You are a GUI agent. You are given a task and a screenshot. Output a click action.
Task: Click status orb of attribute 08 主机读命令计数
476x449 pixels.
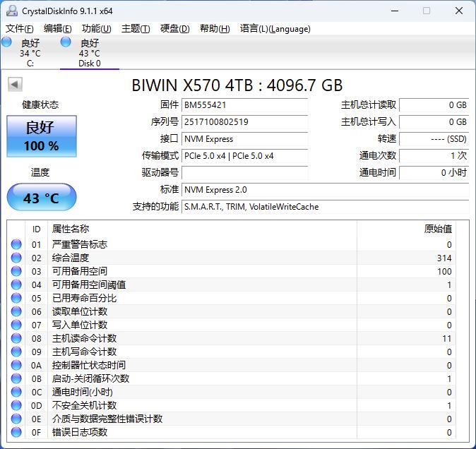(16, 338)
